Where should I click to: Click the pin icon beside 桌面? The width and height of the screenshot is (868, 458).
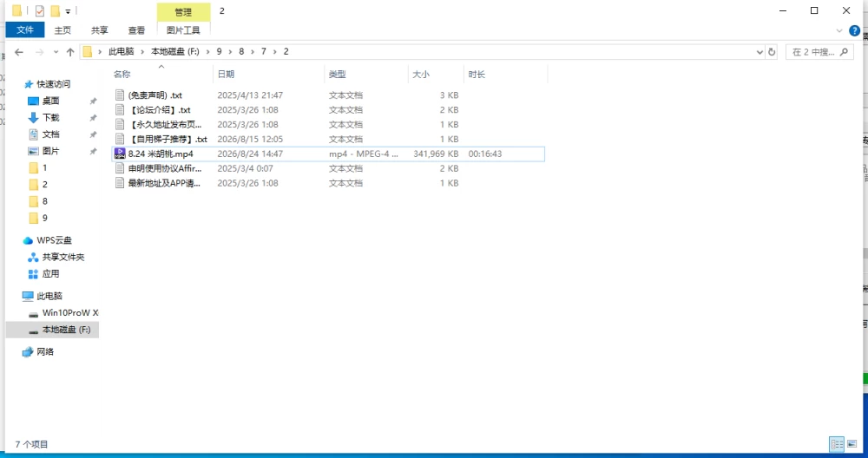93,101
